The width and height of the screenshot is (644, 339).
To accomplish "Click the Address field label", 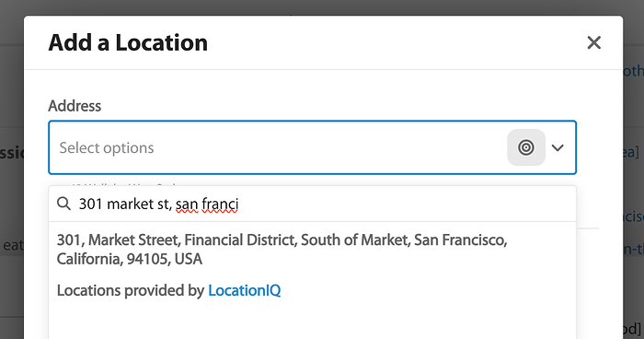I will coord(75,106).
